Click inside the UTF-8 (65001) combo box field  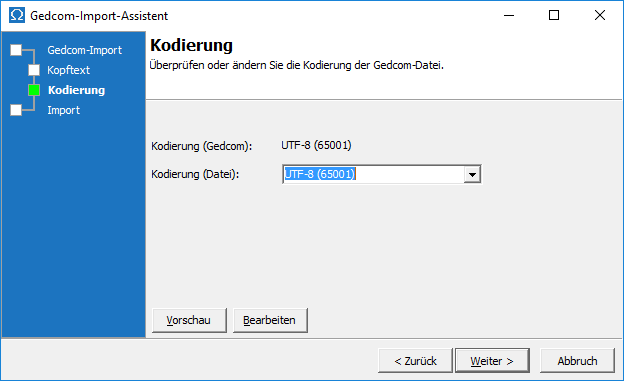pyautogui.click(x=373, y=174)
